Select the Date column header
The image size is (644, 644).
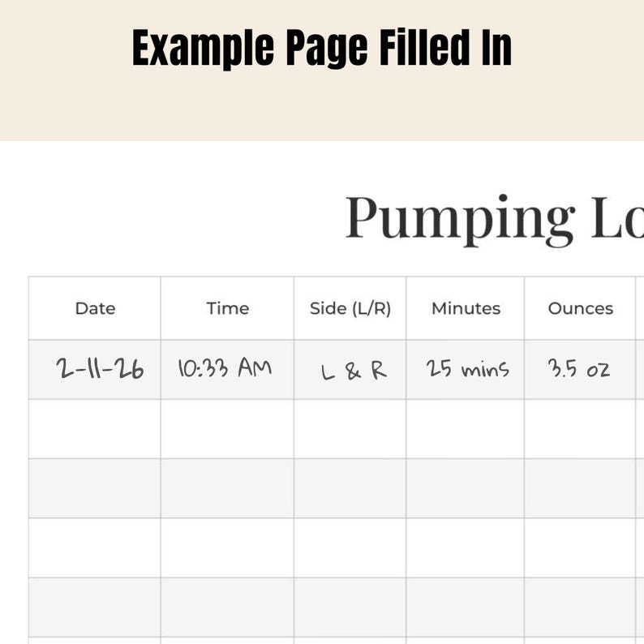(95, 308)
